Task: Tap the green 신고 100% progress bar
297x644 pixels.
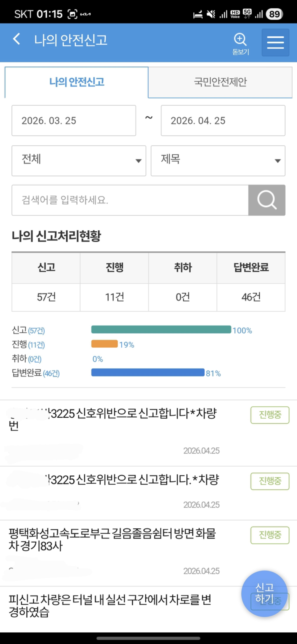Action: coord(161,329)
